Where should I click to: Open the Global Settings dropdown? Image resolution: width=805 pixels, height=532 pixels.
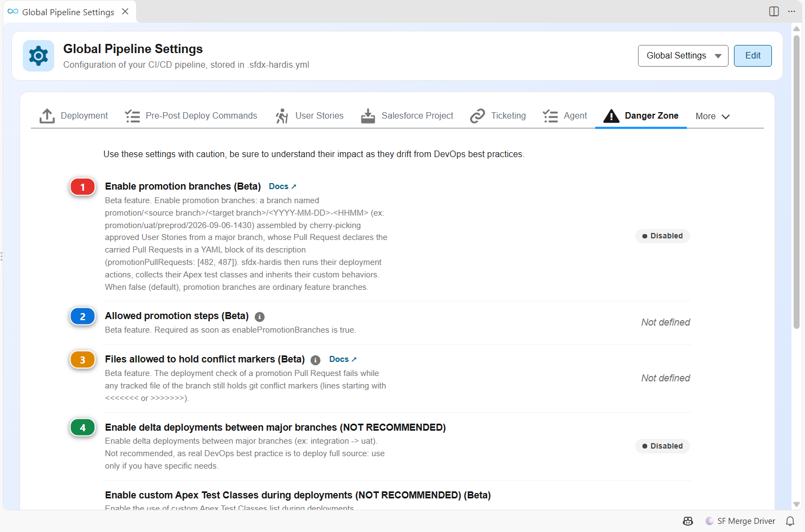point(683,56)
